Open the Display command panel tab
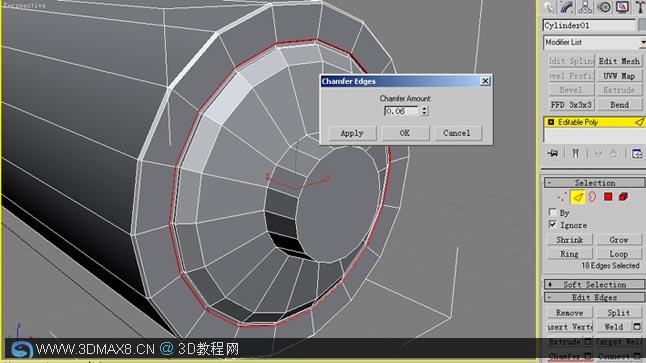This screenshot has width=646, height=363. [x=622, y=7]
